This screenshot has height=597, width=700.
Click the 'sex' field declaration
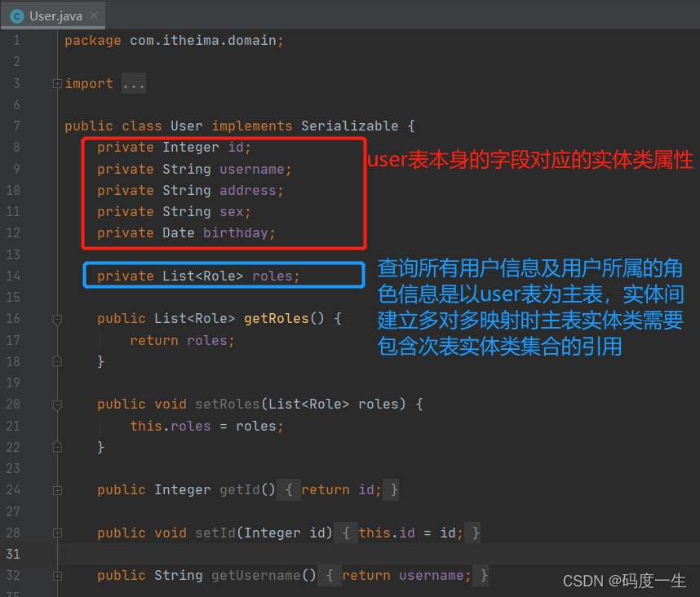click(231, 211)
